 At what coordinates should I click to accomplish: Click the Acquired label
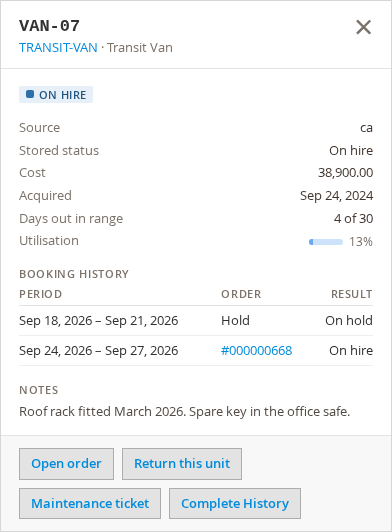click(x=45, y=196)
